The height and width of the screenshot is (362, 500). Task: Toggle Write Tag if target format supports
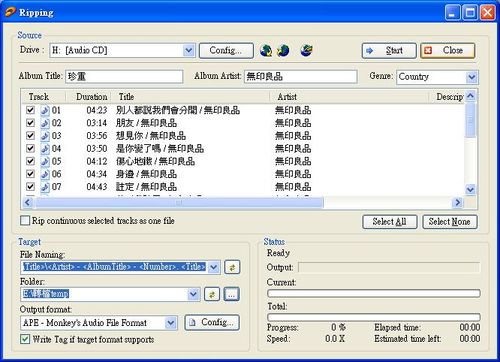[25, 339]
